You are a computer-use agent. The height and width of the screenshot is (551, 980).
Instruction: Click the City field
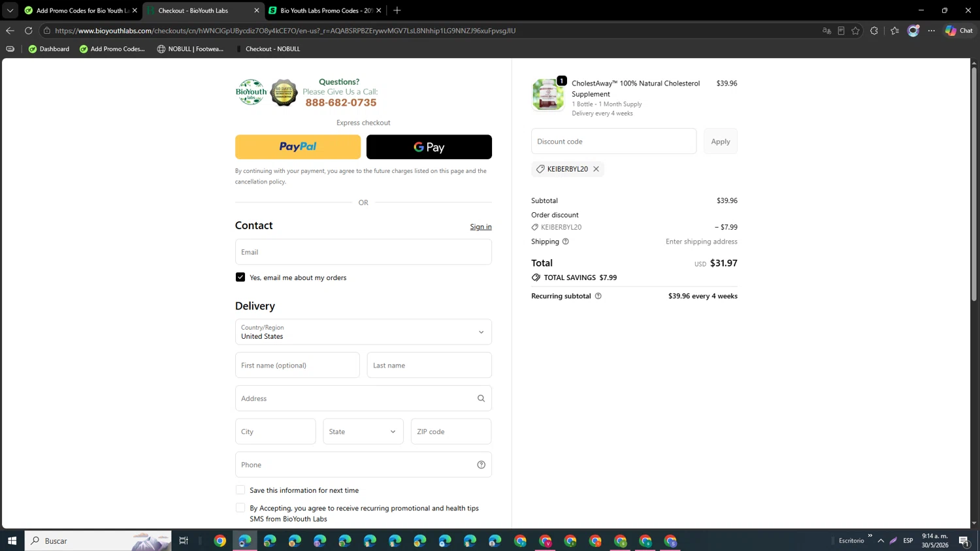(x=275, y=432)
